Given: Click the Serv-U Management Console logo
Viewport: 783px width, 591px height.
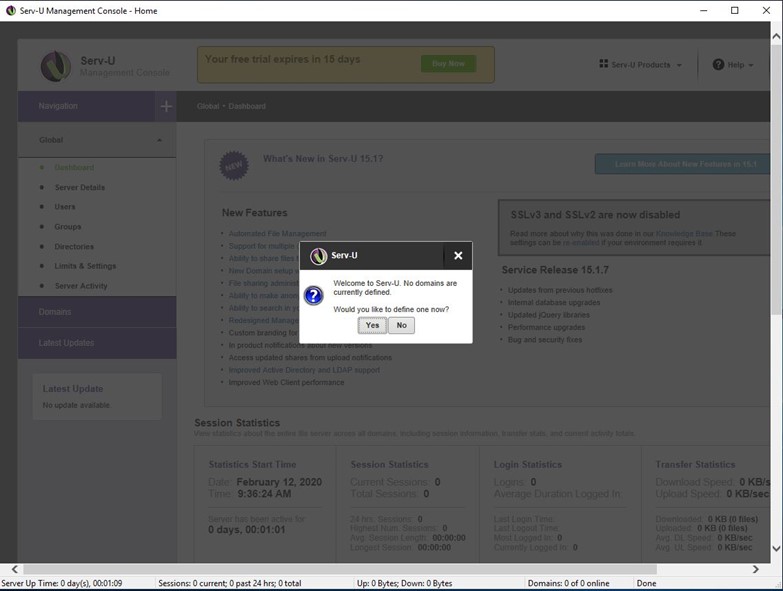Looking at the screenshot, I should [56, 66].
